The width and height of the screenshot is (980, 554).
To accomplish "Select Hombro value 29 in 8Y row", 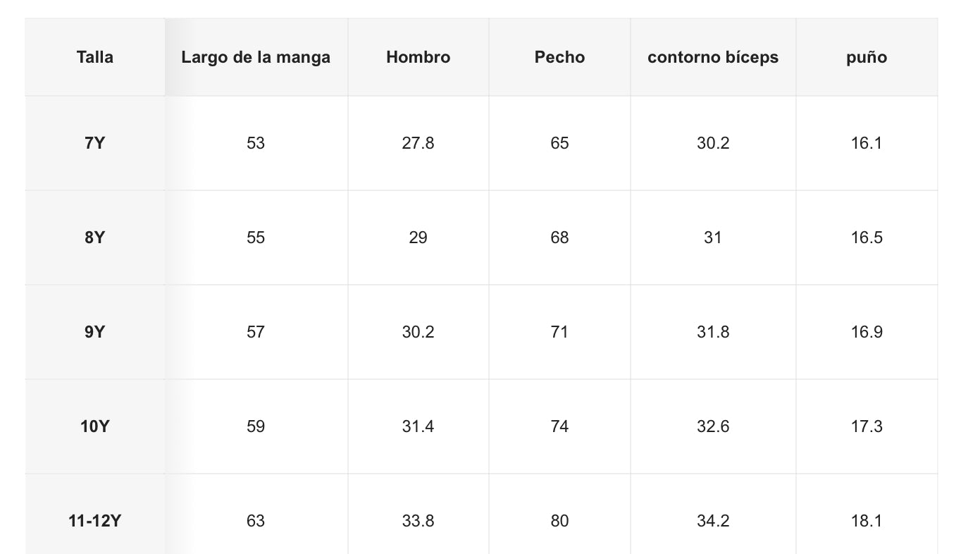I will tap(418, 238).
